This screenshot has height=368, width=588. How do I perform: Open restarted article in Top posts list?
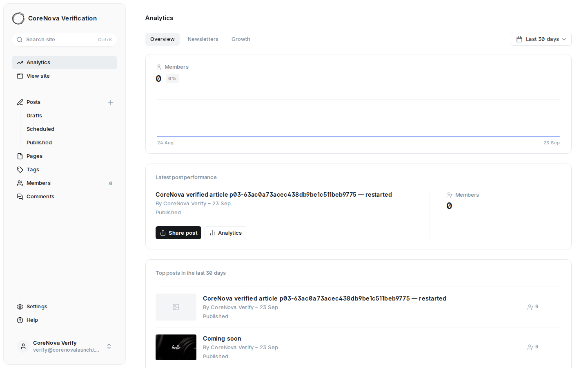[x=325, y=298]
